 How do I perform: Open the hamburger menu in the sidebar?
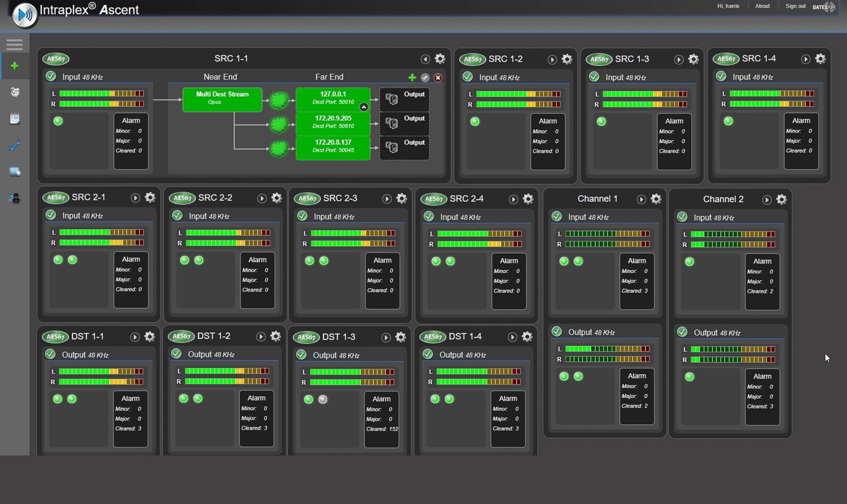click(15, 44)
